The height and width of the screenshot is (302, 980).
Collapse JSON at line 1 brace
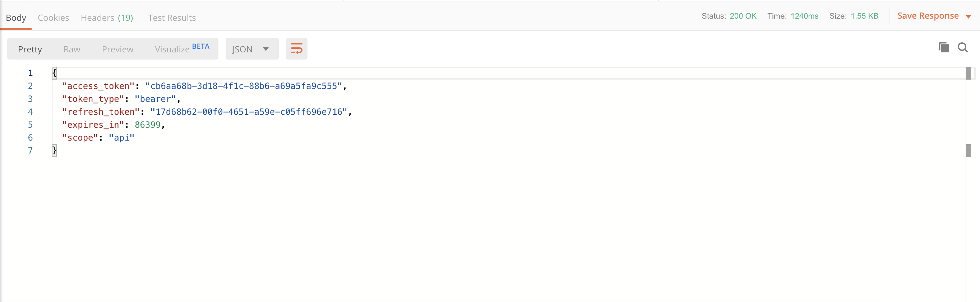click(54, 73)
